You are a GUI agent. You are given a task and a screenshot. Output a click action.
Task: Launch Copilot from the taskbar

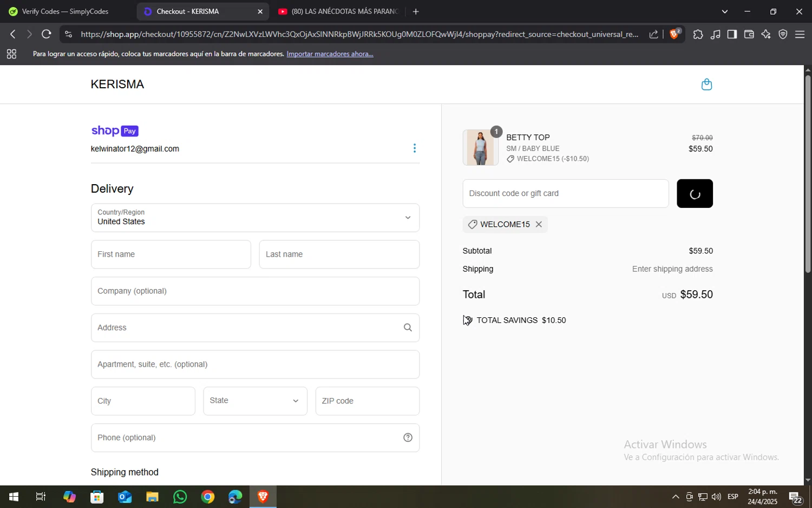pos(69,497)
